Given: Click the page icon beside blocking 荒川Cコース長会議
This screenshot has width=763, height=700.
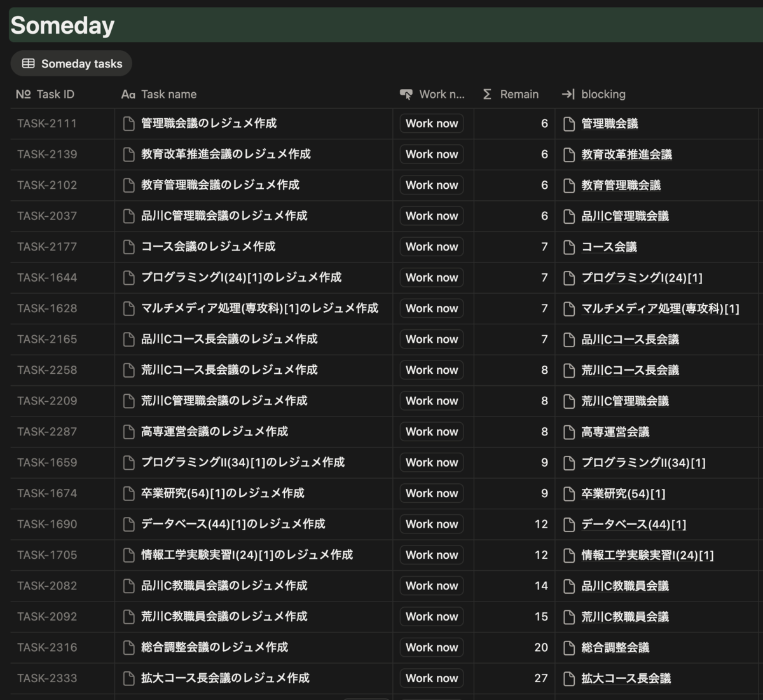Looking at the screenshot, I should click(569, 371).
